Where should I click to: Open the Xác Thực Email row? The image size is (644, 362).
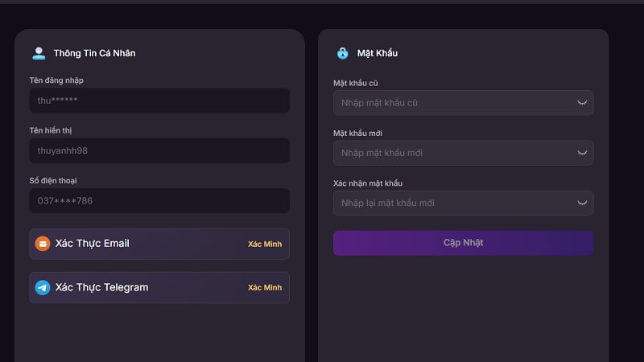159,244
